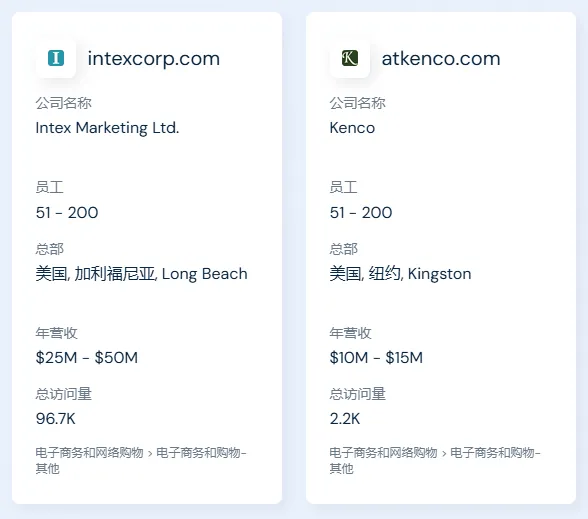
Task: Click the Kenco green K logo icon
Action: pyautogui.click(x=350, y=58)
